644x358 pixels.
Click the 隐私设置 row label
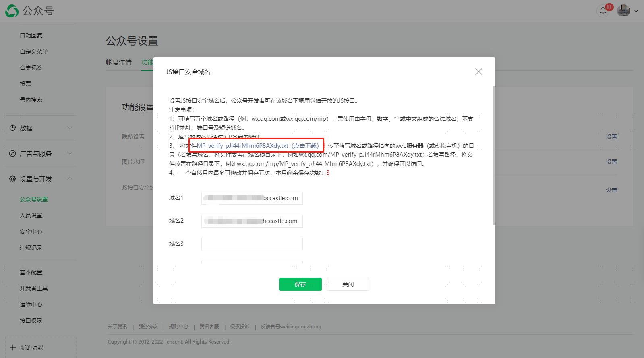133,137
